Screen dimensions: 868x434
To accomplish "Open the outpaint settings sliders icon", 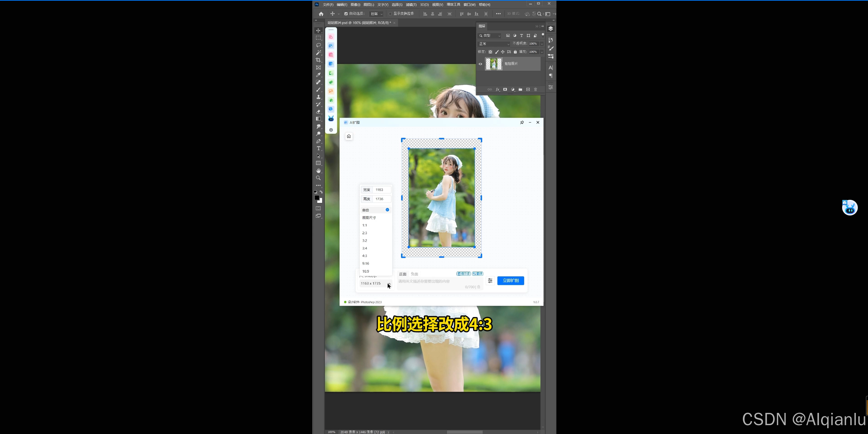I will 490,280.
